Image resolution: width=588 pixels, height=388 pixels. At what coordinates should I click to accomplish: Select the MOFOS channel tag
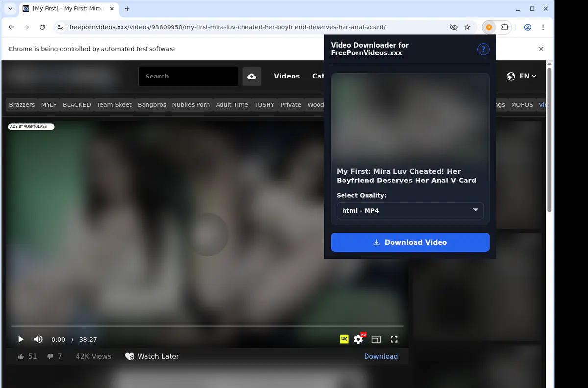coord(522,105)
